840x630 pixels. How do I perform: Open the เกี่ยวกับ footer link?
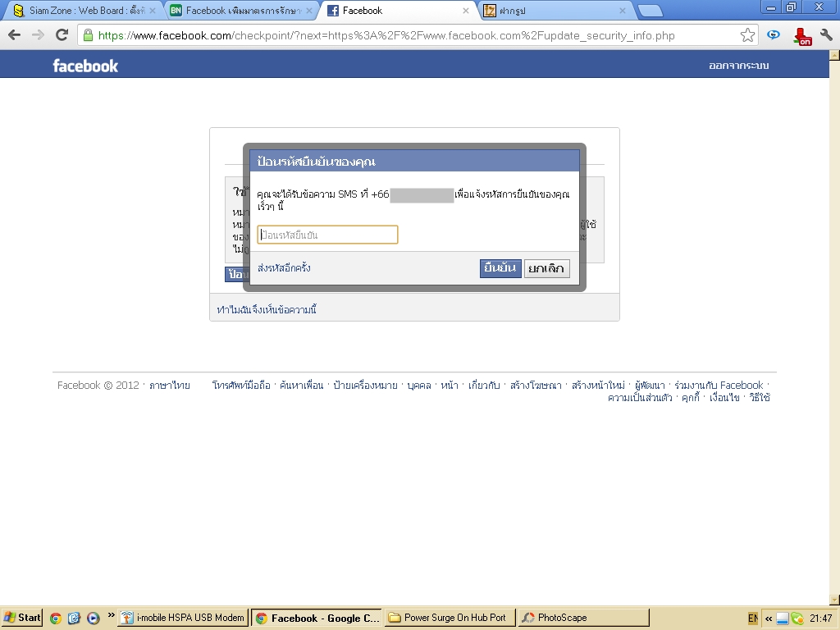[484, 386]
